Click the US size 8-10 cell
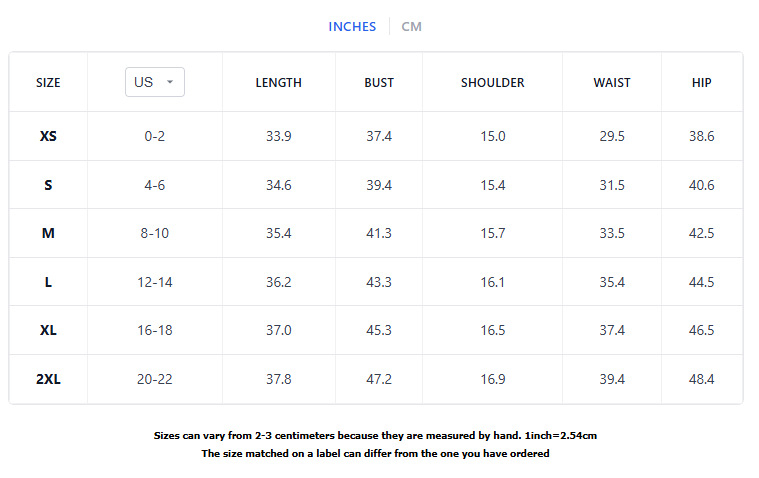 click(x=155, y=233)
